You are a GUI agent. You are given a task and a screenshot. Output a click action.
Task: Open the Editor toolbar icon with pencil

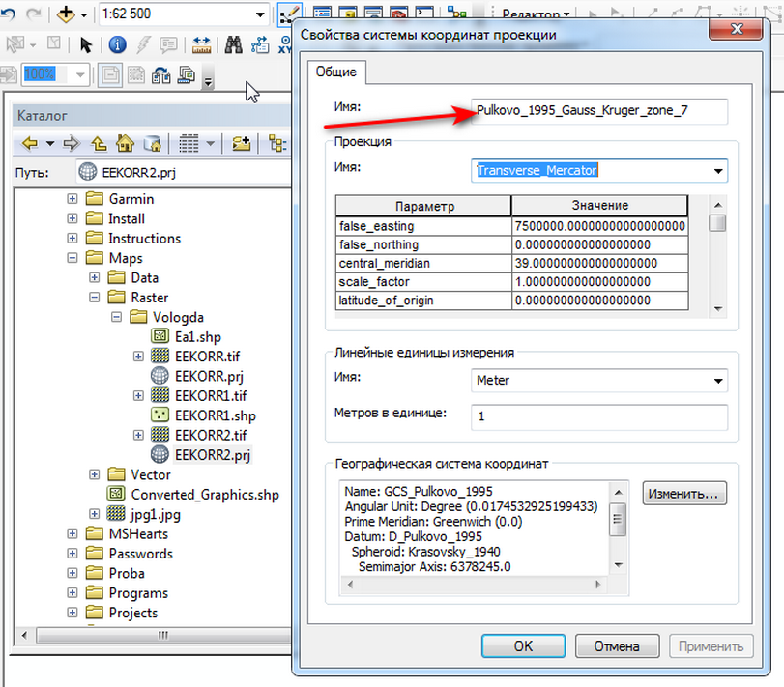[x=289, y=14]
